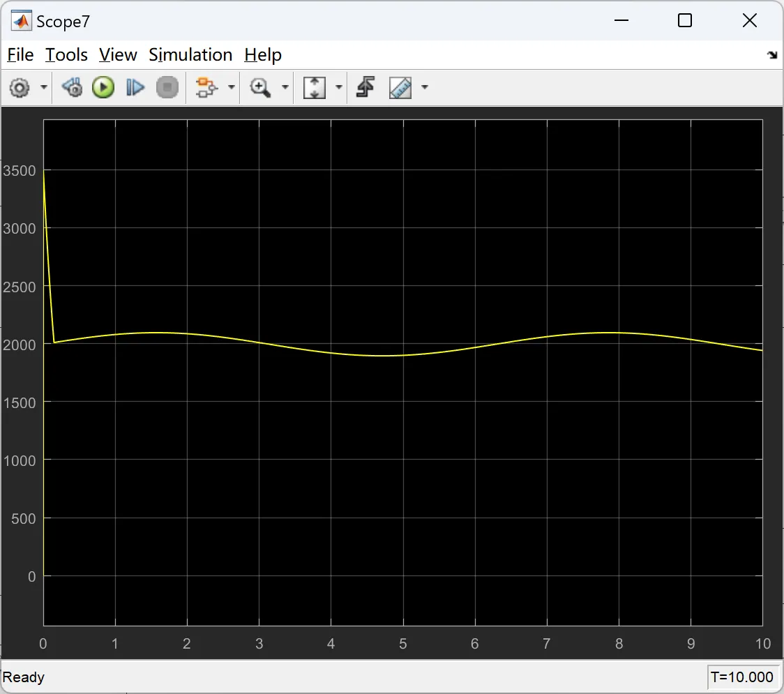Expand the highlight block dropdown arrow
The width and height of the screenshot is (784, 694).
click(231, 87)
